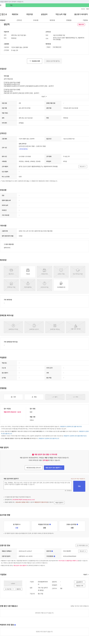Select the 요양보호시설 icon
This screenshot has width=89, height=644.
tap(44, 285)
